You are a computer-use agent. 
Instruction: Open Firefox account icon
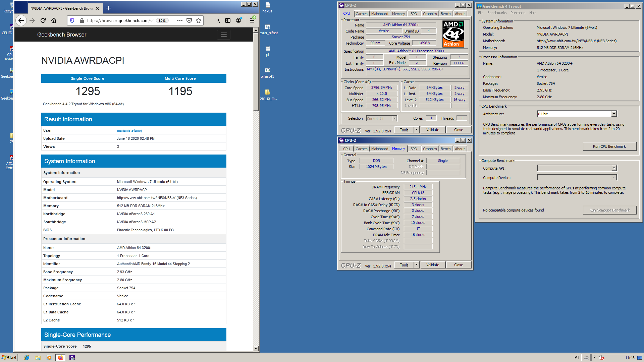pos(238,20)
